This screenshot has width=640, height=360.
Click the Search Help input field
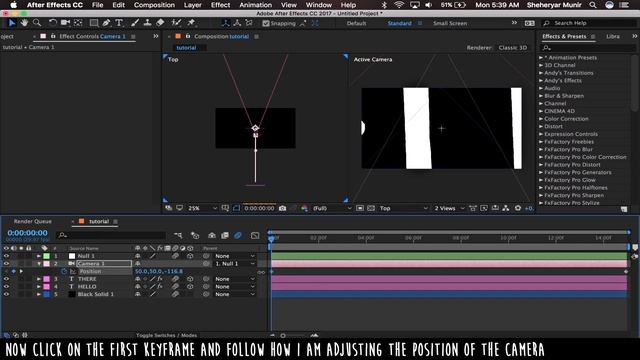click(x=589, y=23)
